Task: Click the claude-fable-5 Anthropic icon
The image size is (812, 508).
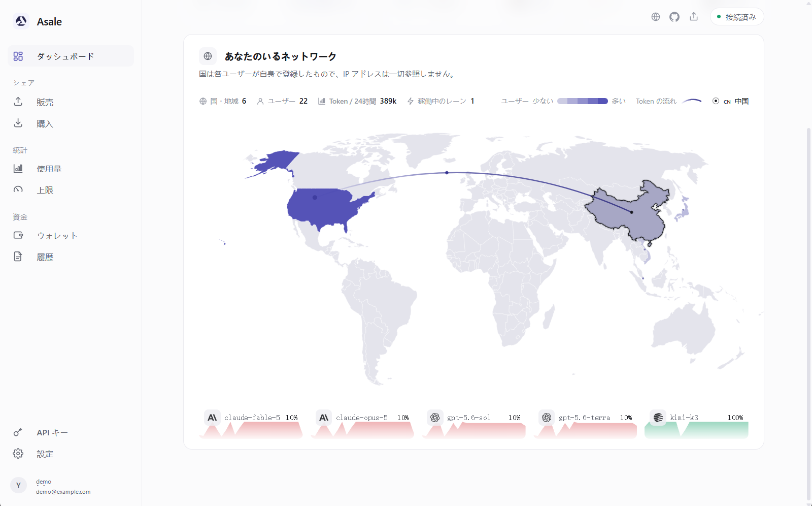Action: (x=212, y=418)
